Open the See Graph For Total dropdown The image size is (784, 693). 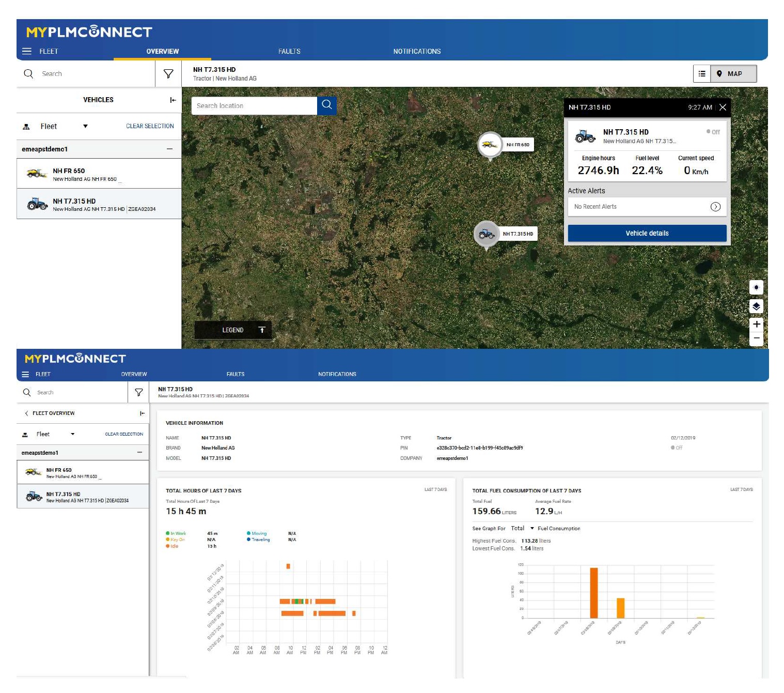[x=522, y=528]
